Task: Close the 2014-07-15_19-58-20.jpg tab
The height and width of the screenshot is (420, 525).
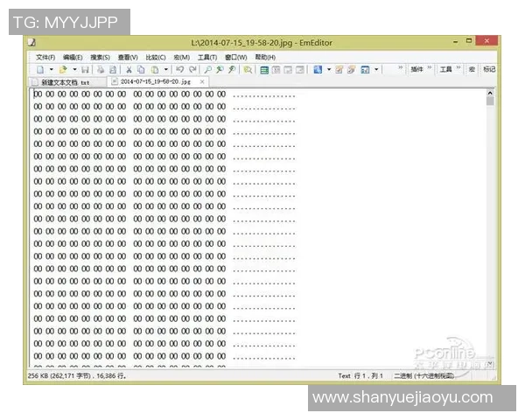Action: [x=202, y=81]
